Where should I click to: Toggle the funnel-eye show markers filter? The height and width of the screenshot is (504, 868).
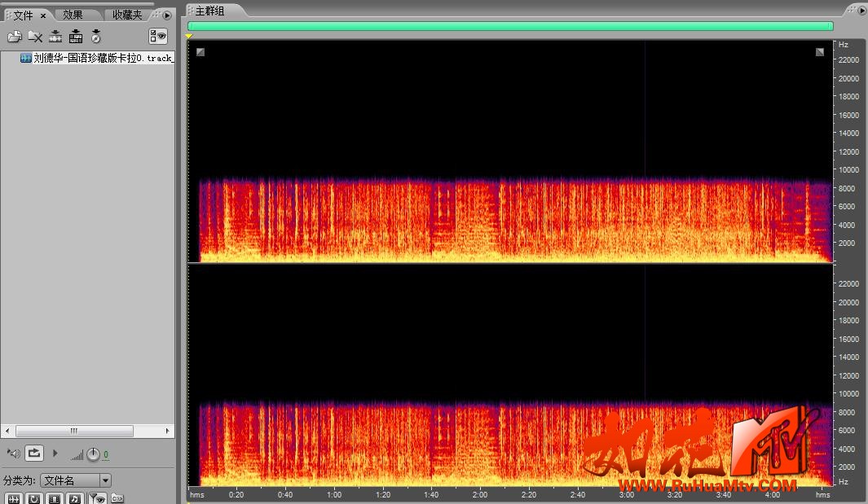(x=98, y=498)
